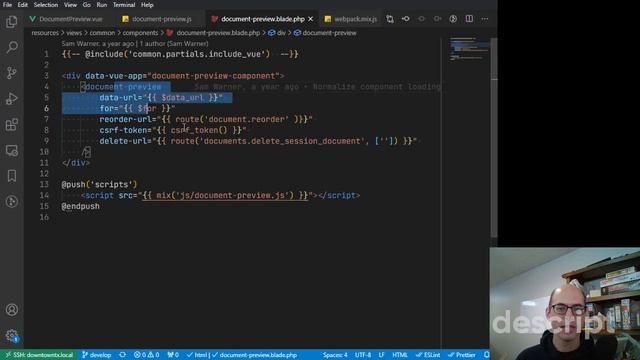Click the ESLint status item
This screenshot has height=360, width=640.
click(428, 355)
